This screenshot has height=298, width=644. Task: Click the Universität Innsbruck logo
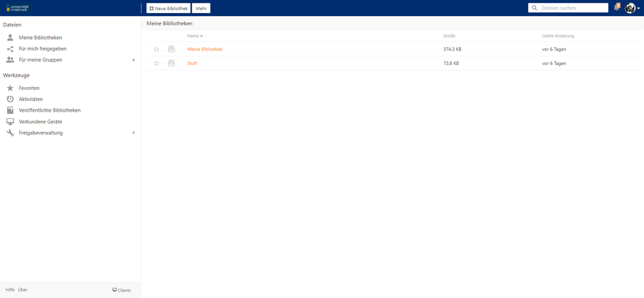[18, 8]
